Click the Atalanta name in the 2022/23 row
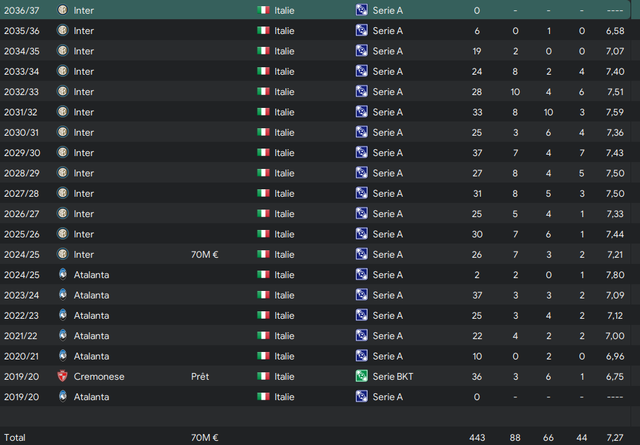Image resolution: width=640 pixels, height=445 pixels. [91, 316]
